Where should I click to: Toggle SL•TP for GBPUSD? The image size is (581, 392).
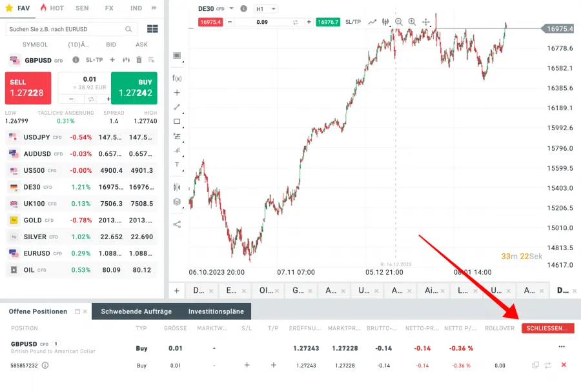[94, 60]
